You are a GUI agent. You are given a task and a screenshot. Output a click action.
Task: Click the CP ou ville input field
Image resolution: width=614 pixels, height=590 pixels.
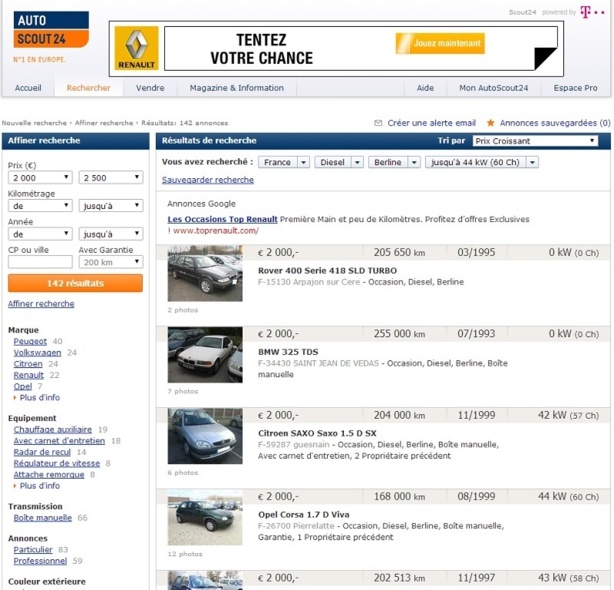point(40,262)
